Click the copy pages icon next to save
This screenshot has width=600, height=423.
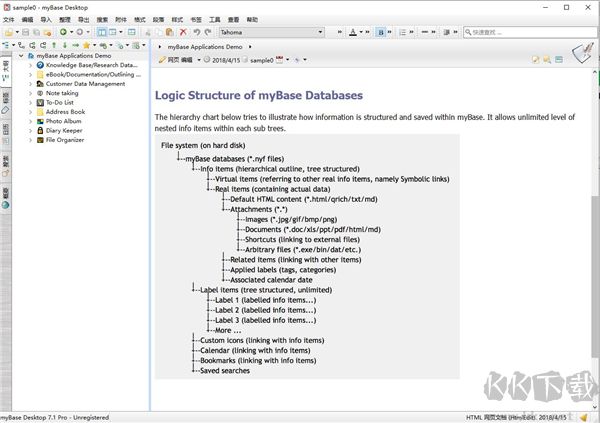[36, 33]
